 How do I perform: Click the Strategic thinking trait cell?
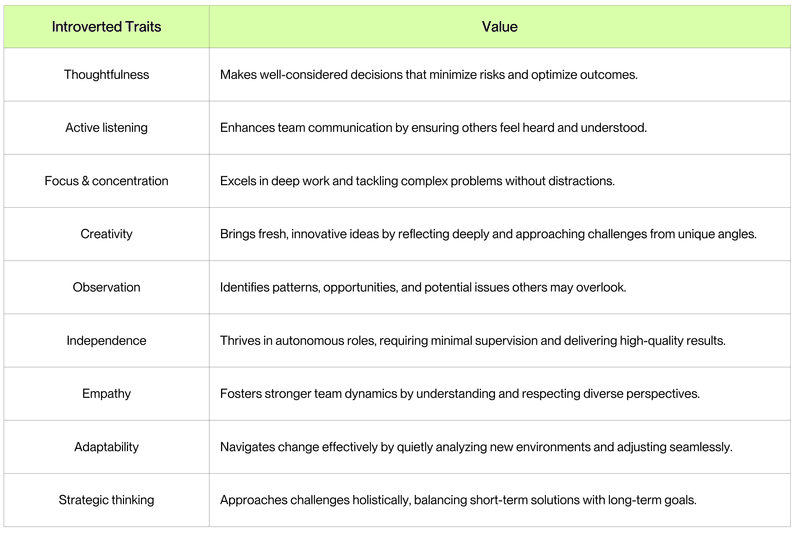[x=106, y=499]
